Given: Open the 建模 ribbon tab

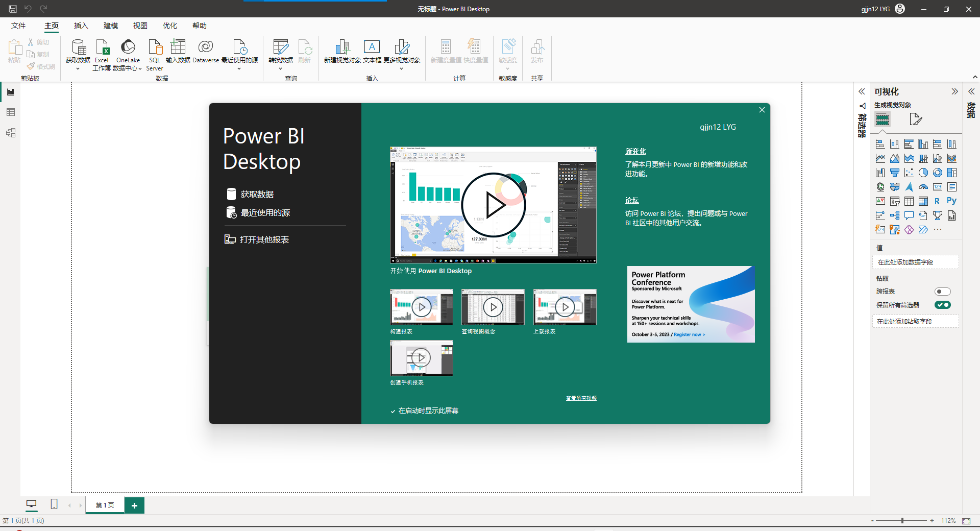Looking at the screenshot, I should point(110,26).
